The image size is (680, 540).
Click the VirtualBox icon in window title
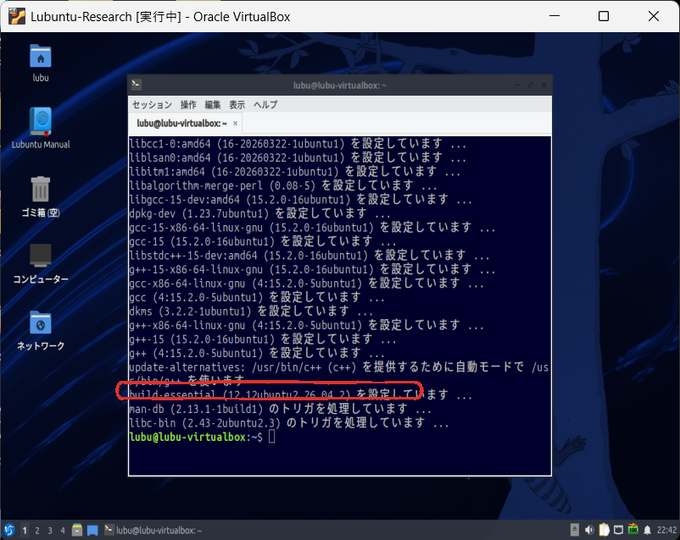17,16
